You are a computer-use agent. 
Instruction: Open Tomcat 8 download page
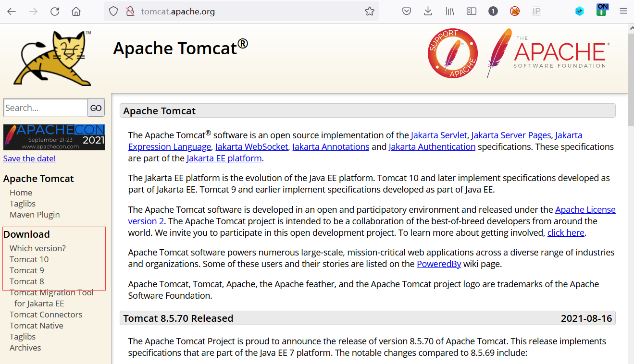[x=27, y=281]
